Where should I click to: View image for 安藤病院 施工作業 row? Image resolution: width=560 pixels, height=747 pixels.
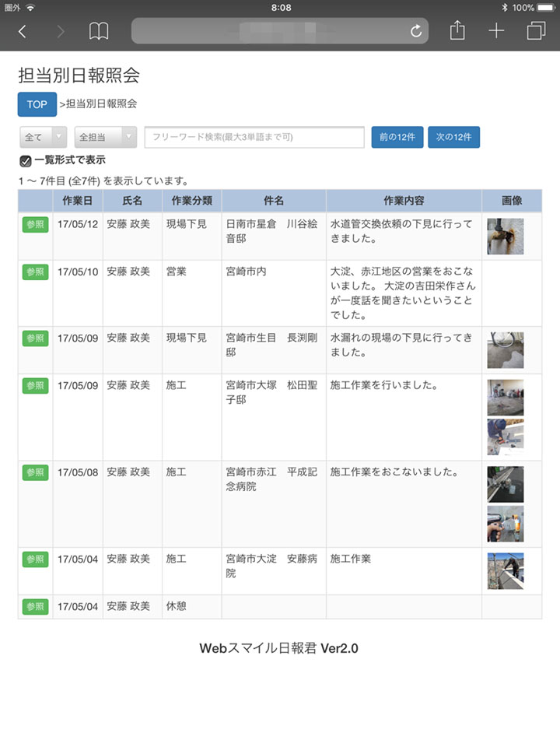tap(505, 570)
